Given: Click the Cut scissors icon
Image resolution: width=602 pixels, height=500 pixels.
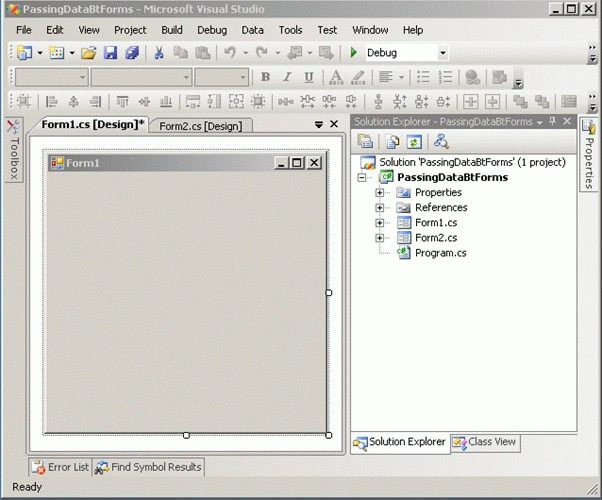Looking at the screenshot, I should [x=159, y=53].
